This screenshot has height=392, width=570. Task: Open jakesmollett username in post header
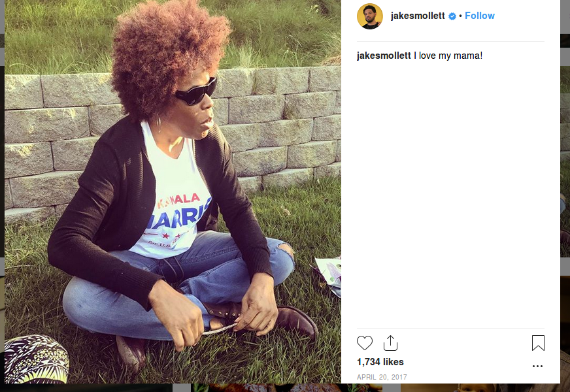click(x=418, y=16)
